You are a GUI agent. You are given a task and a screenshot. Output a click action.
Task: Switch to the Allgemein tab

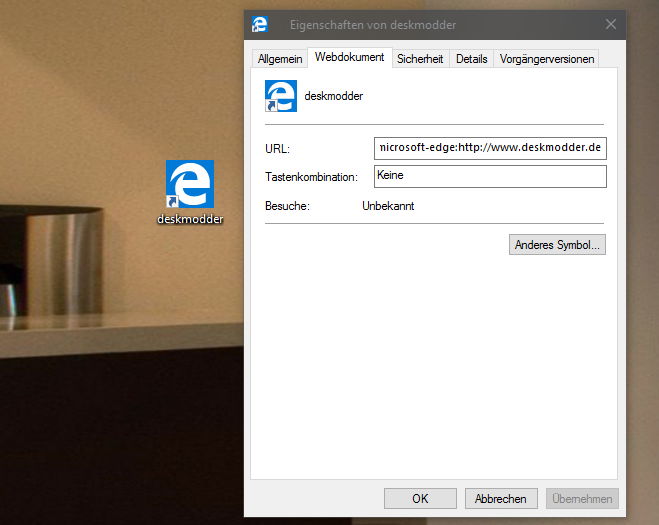pyautogui.click(x=280, y=59)
